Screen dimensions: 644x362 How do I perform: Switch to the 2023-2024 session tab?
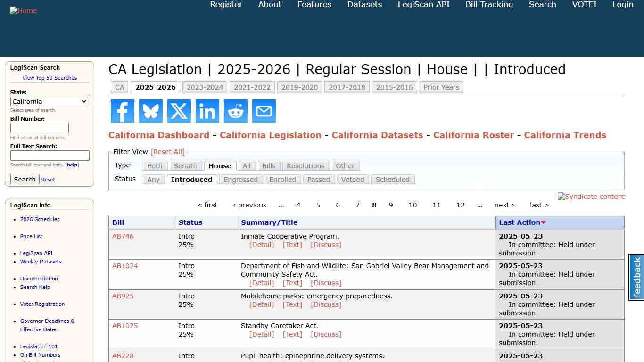[x=205, y=87]
